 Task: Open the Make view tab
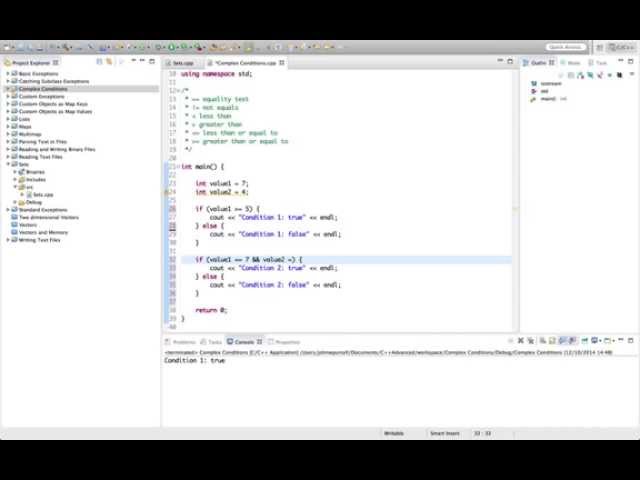[x=571, y=62]
